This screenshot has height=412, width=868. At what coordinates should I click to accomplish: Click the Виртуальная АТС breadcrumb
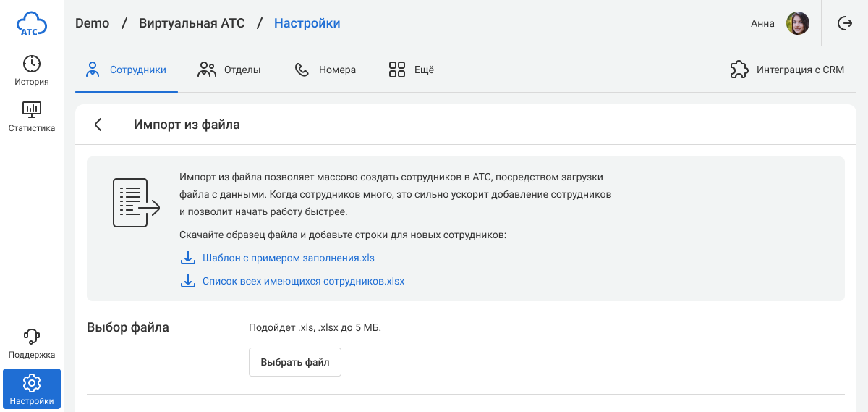coord(192,23)
